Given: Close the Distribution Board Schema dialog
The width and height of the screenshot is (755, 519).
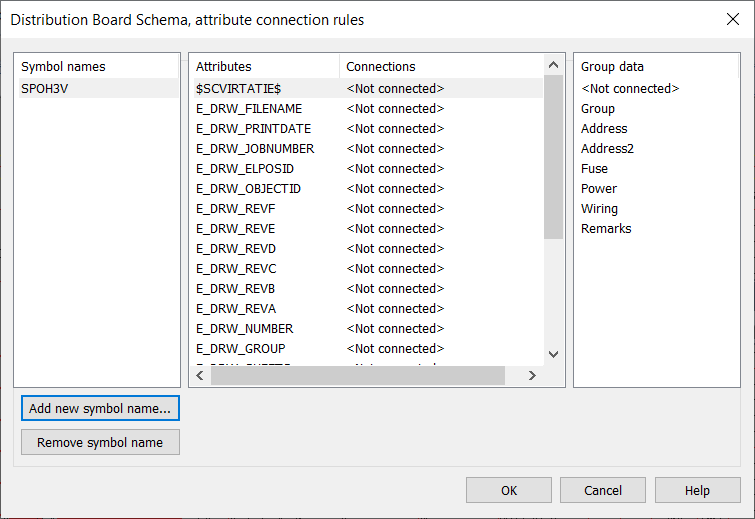Looking at the screenshot, I should [x=731, y=19].
